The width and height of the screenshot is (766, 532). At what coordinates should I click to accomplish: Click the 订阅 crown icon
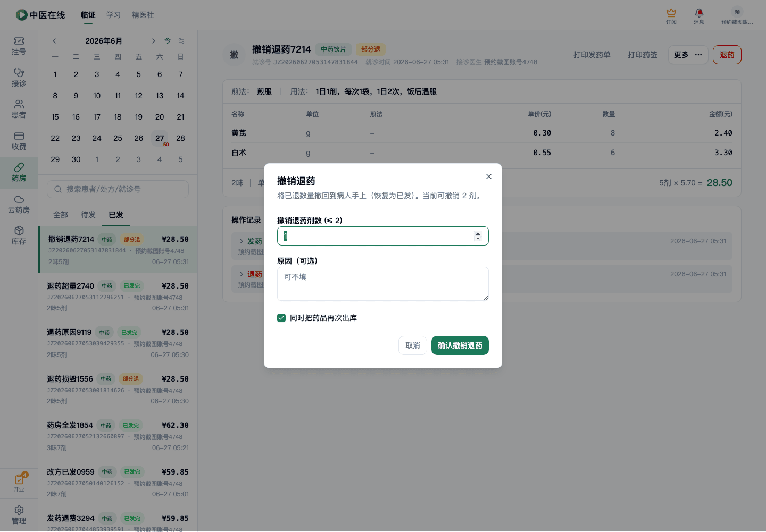[x=671, y=16]
